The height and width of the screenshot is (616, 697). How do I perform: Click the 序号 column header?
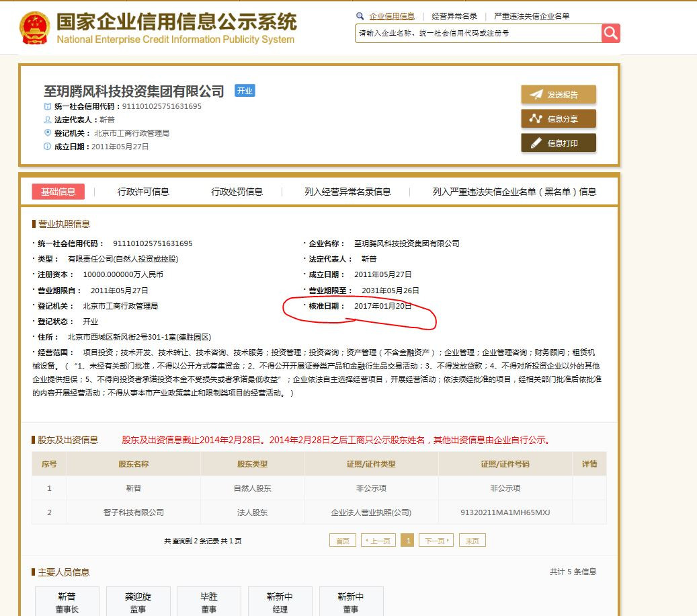[49, 464]
